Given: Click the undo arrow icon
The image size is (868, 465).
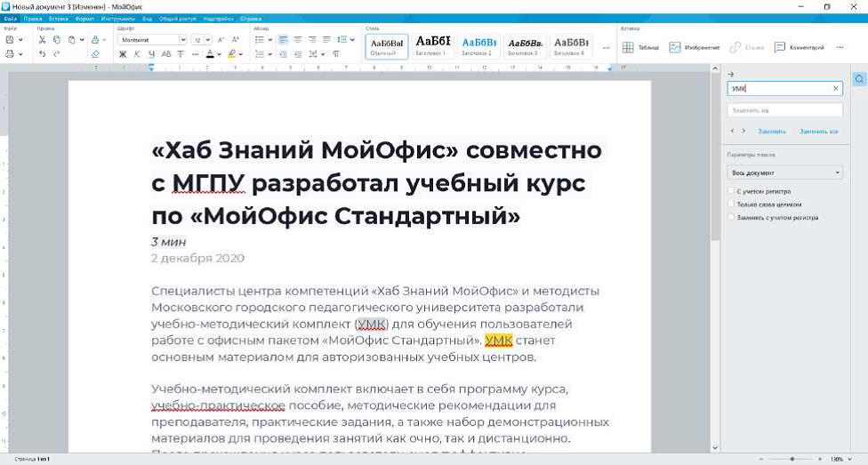Looking at the screenshot, I should click(42, 54).
